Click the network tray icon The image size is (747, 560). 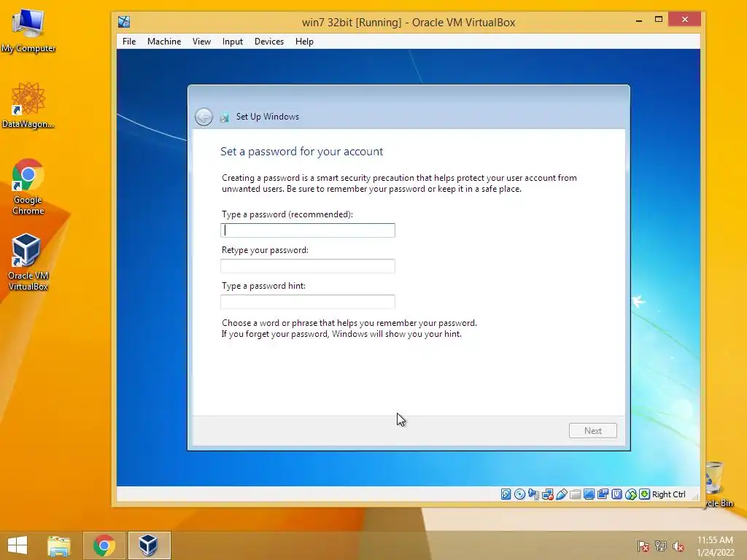(661, 546)
